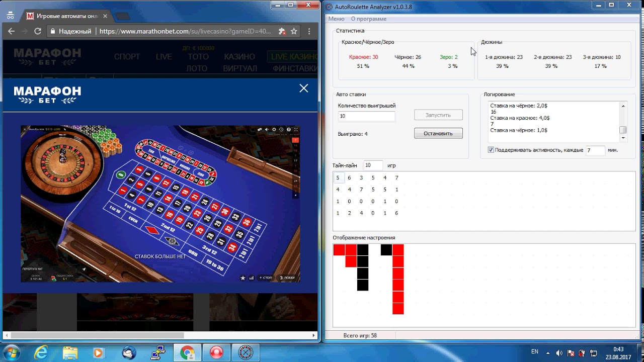Viewport: 644px width, 362px height.
Task: Click the Красное: 30 statistic
Action: tap(363, 57)
